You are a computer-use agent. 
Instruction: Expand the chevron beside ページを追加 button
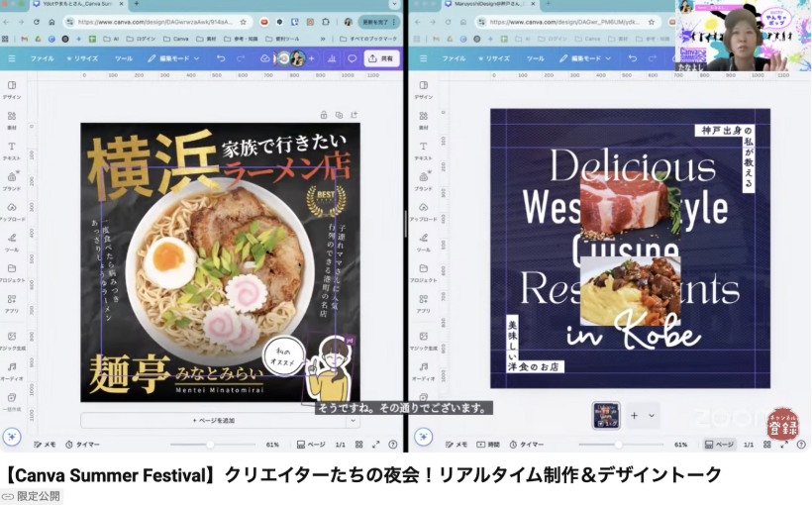point(353,421)
